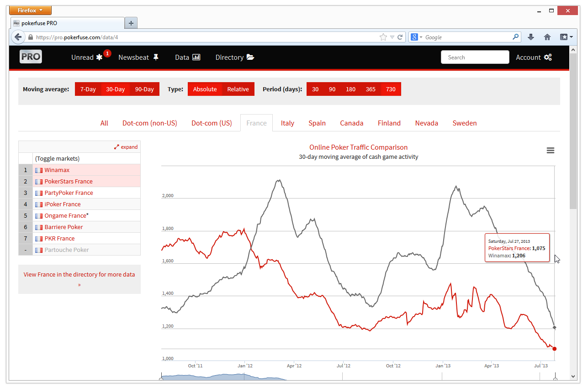This screenshot has height=392, width=588.
Task: Open Account settings gear menu
Action: click(534, 57)
